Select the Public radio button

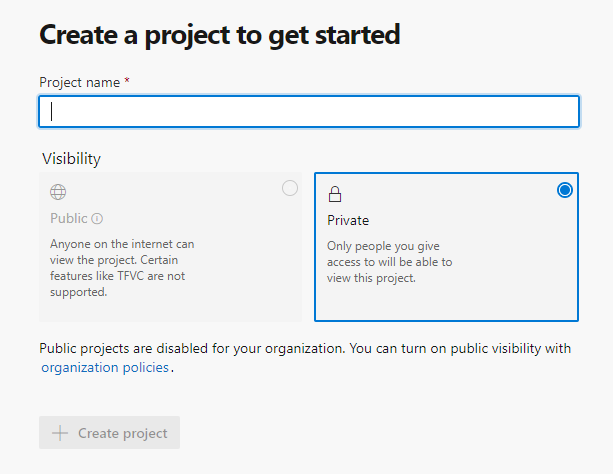(290, 188)
